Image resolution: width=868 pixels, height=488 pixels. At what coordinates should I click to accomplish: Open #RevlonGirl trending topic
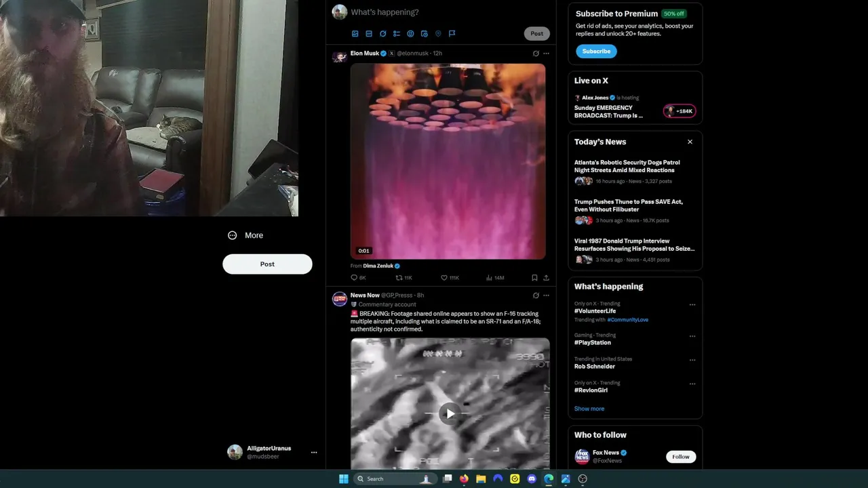[591, 390]
